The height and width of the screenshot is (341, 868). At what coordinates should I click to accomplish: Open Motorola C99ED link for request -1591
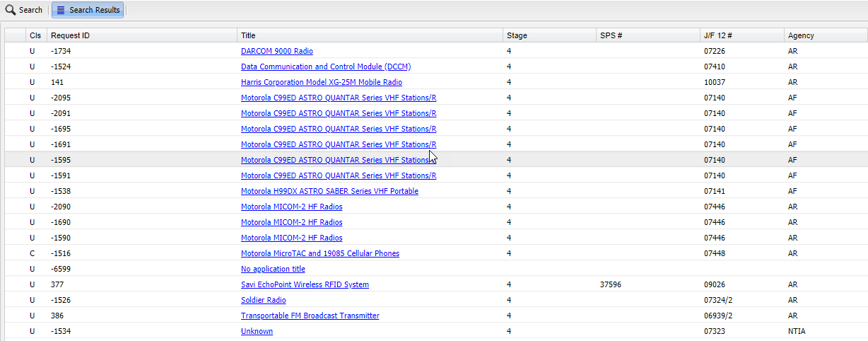(339, 175)
